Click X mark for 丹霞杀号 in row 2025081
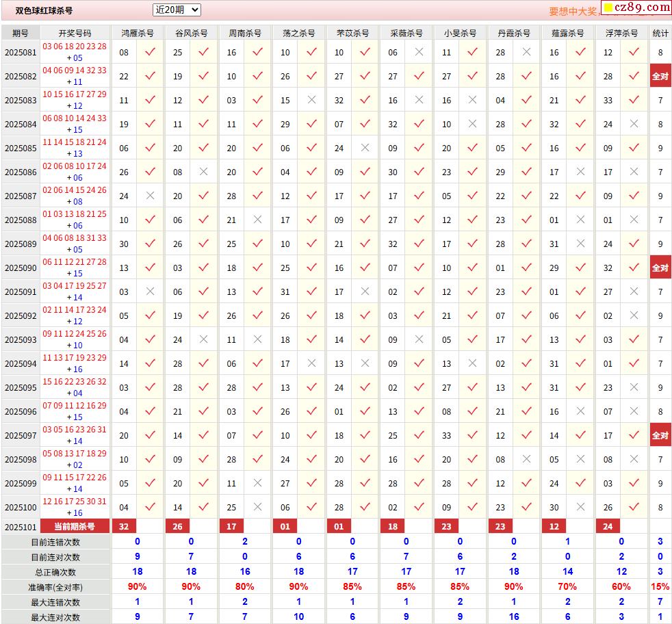 pyautogui.click(x=527, y=52)
